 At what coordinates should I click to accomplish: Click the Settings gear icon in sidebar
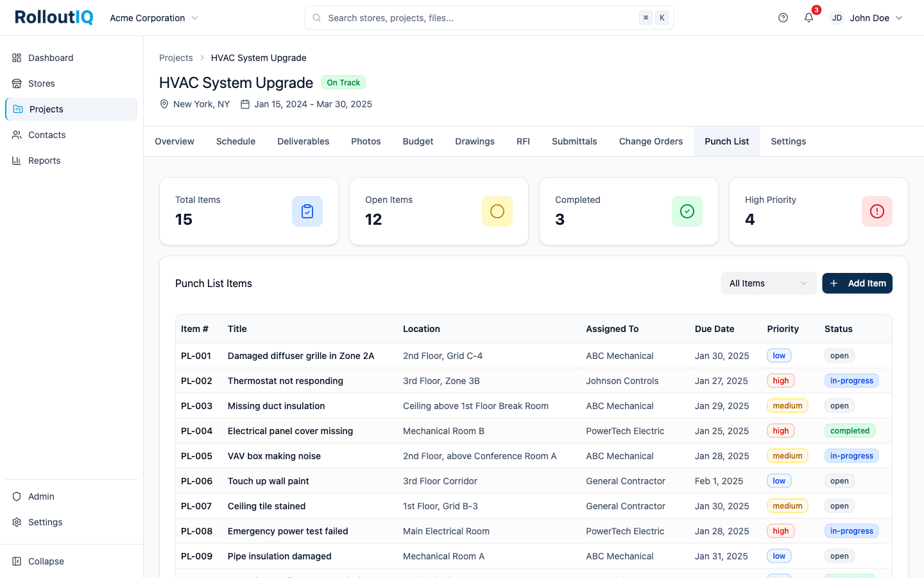17,522
